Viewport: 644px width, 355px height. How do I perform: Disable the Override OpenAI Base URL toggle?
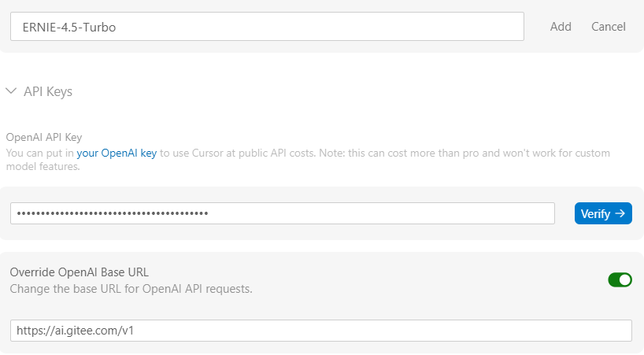point(620,279)
